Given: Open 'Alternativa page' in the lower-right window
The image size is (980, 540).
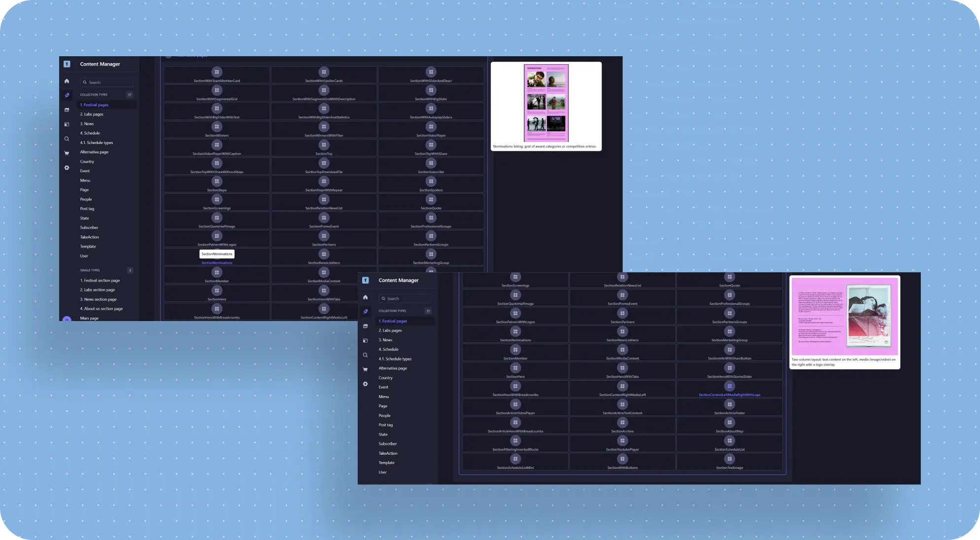Looking at the screenshot, I should pyautogui.click(x=393, y=368).
